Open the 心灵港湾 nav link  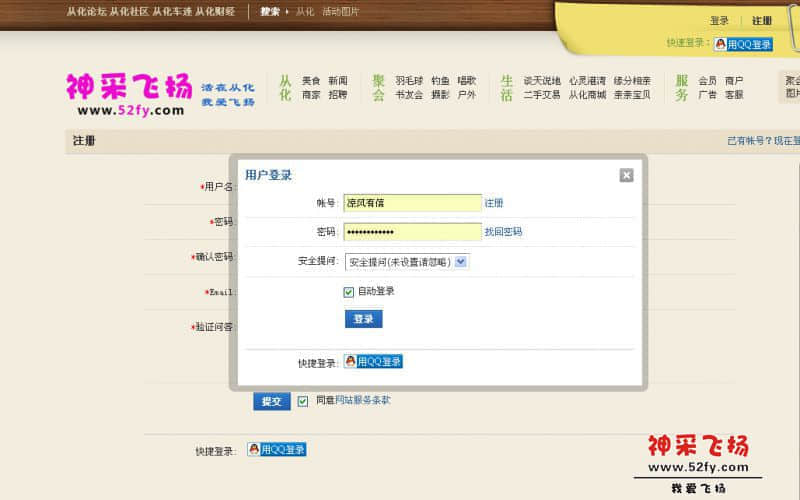(587, 81)
